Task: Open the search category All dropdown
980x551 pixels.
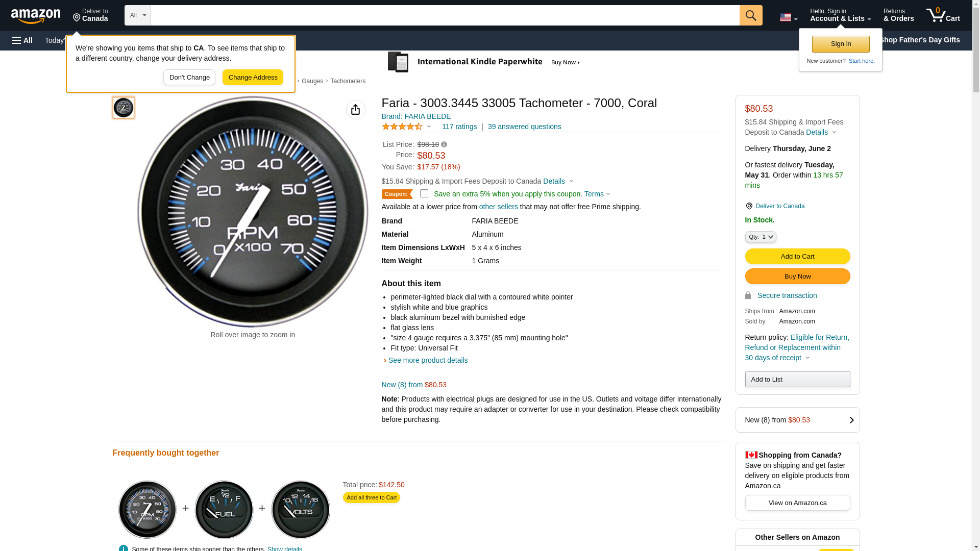Action: 138,15
